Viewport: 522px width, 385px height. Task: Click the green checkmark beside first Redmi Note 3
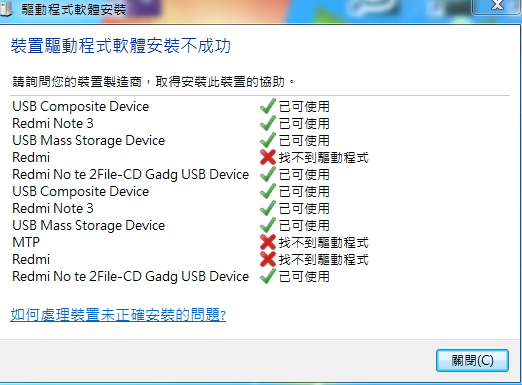tap(268, 123)
